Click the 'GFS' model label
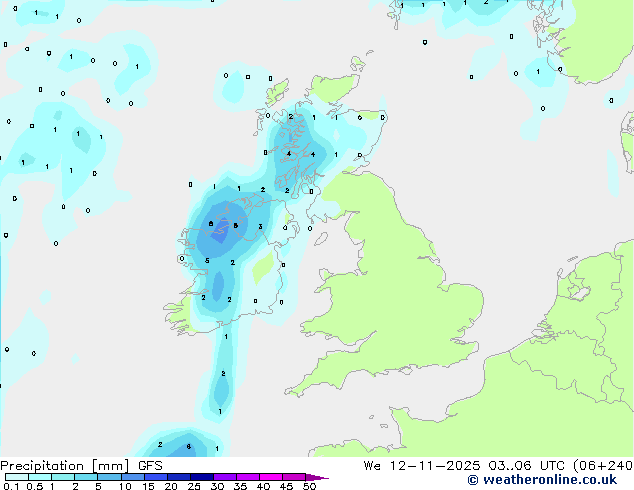This screenshot has width=634, height=490. click(150, 466)
